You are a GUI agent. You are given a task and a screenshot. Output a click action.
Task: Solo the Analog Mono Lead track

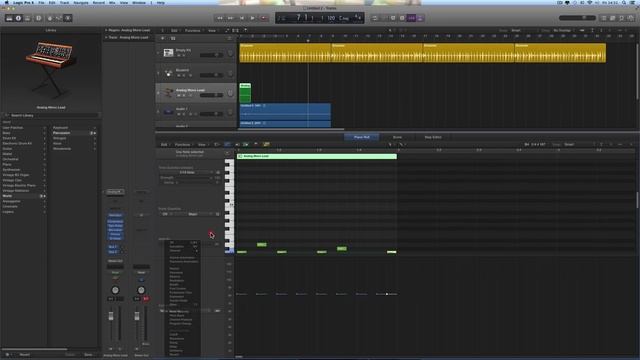(184, 96)
